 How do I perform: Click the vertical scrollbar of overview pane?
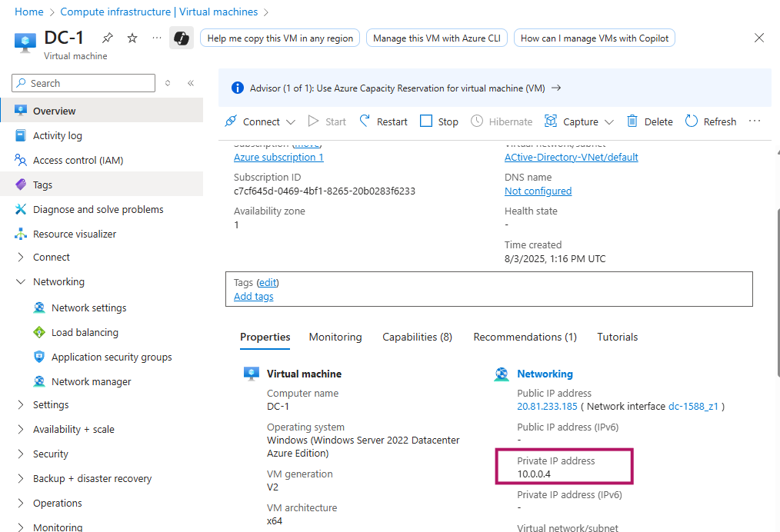pyautogui.click(x=778, y=294)
